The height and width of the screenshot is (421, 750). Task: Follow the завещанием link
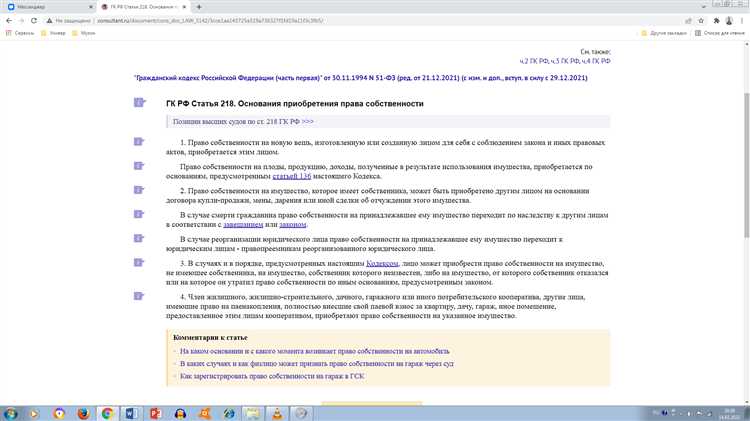pyautogui.click(x=243, y=224)
